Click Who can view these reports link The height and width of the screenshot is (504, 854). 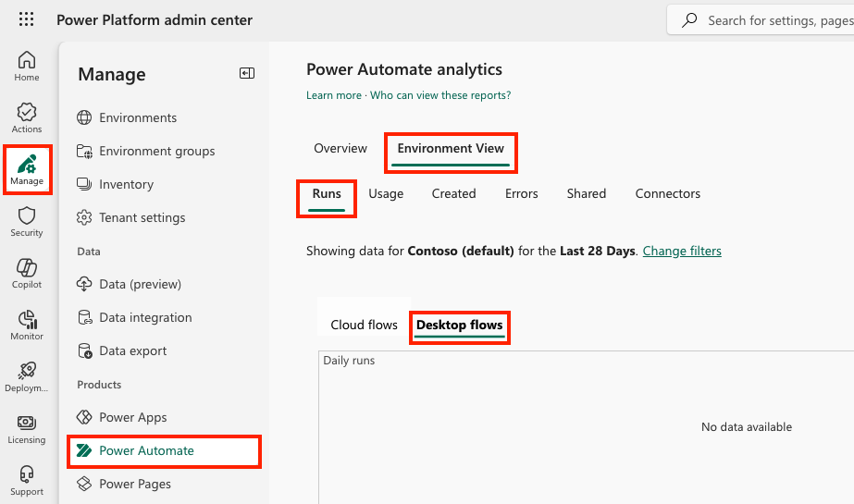point(440,95)
